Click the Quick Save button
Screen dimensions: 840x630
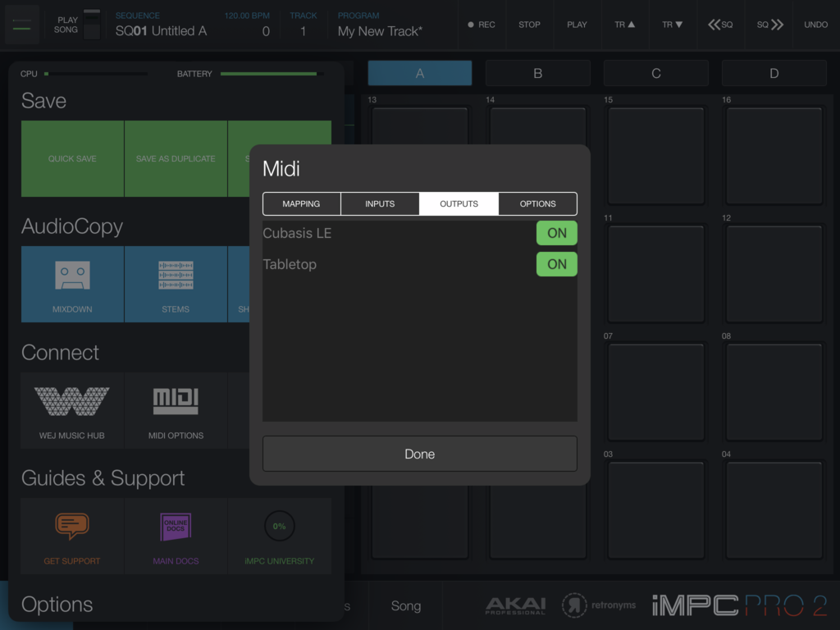coord(72,158)
